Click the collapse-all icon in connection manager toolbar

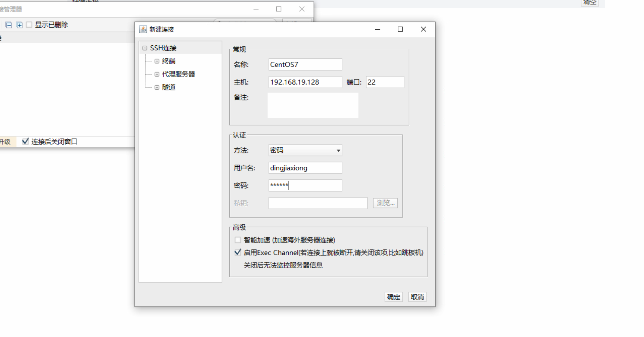coord(9,25)
